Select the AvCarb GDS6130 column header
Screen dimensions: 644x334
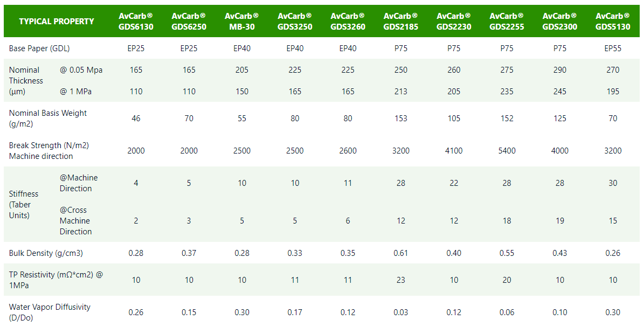tap(136, 22)
